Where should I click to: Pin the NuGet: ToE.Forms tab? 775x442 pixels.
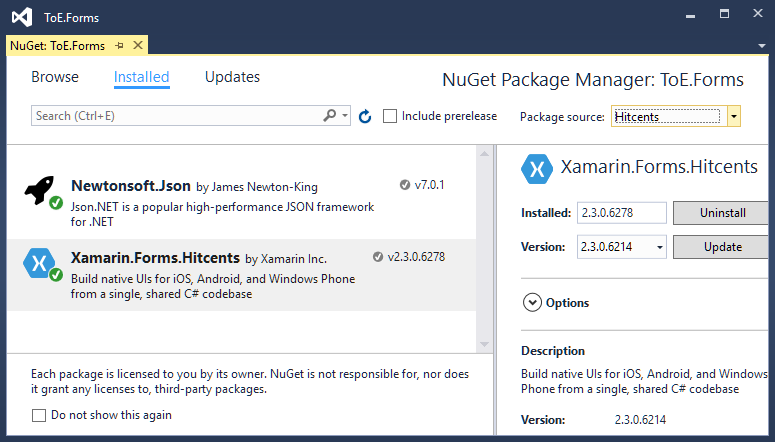click(x=119, y=45)
